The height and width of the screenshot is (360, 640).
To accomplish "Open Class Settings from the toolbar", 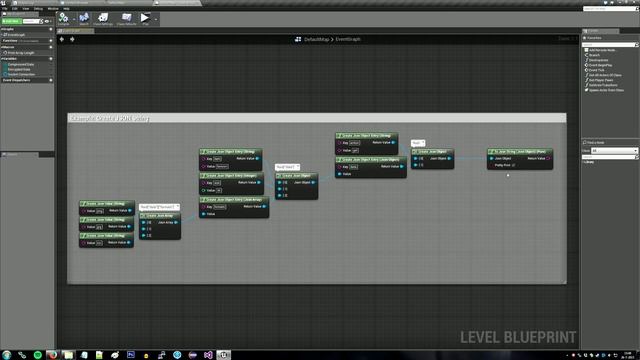I will point(103,18).
